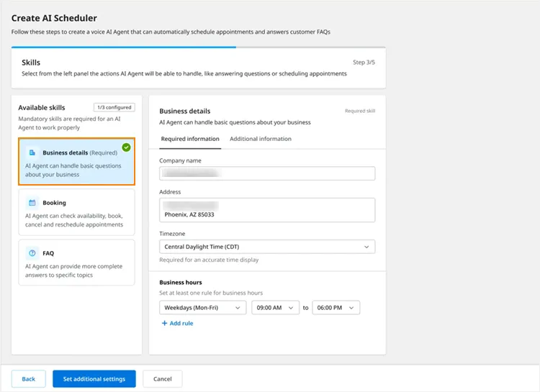Click the Add rule link
The image size is (540, 392).
click(177, 323)
